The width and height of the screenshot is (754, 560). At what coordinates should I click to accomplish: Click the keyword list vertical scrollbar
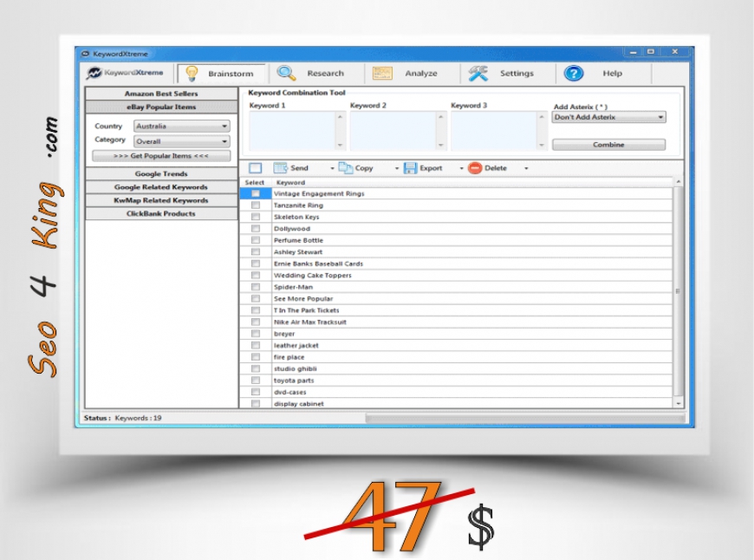coord(678,292)
